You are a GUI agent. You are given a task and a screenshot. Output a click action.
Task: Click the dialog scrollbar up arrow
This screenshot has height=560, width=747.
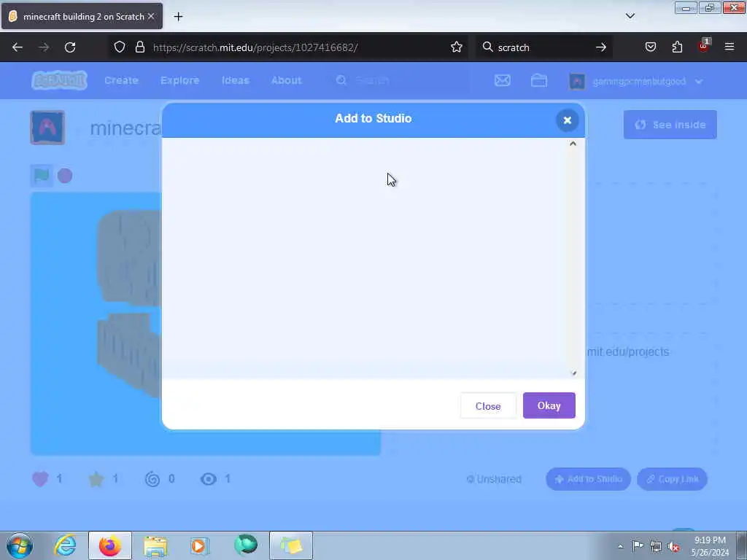point(573,144)
